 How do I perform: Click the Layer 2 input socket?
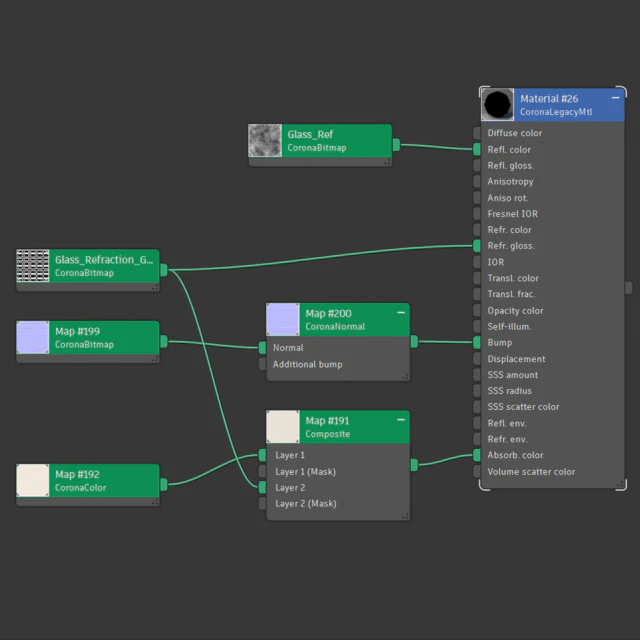[x=262, y=487]
